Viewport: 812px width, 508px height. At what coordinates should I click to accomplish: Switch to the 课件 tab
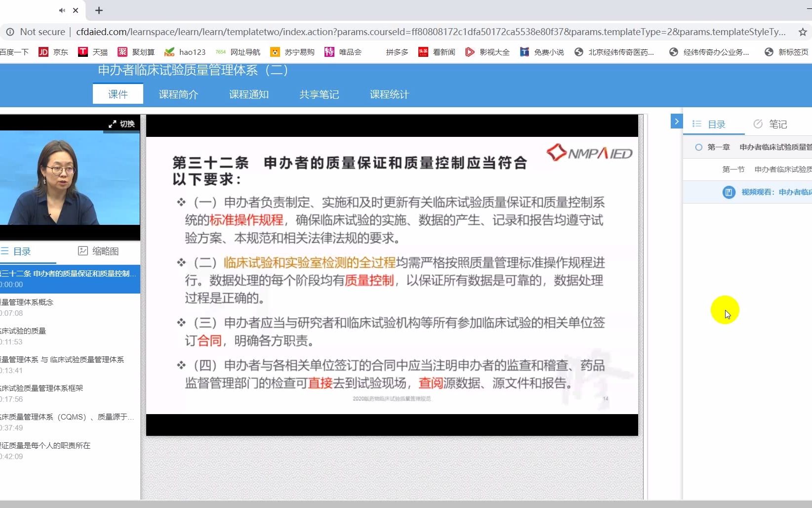pos(117,94)
